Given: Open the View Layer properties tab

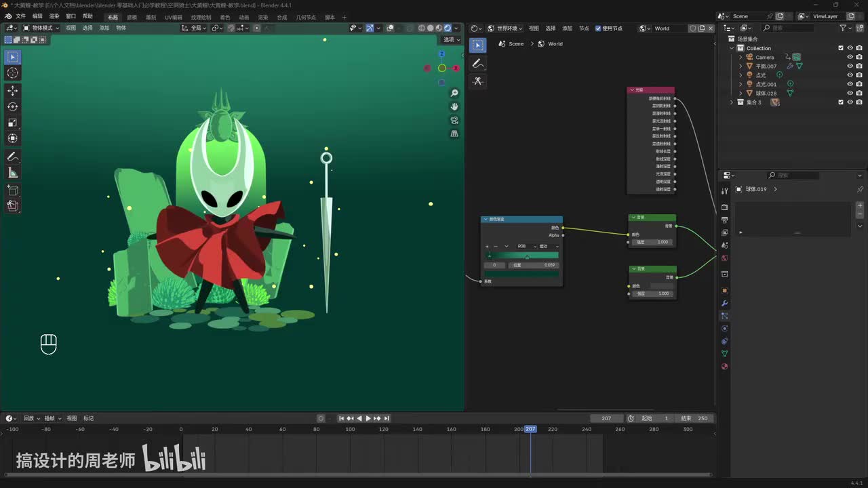Looking at the screenshot, I should 724,232.
